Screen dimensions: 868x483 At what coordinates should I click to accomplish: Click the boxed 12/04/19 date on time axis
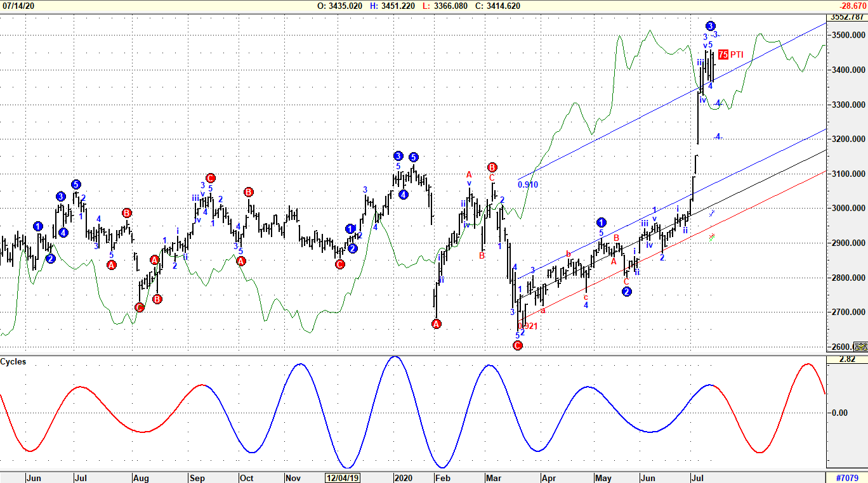[343, 478]
